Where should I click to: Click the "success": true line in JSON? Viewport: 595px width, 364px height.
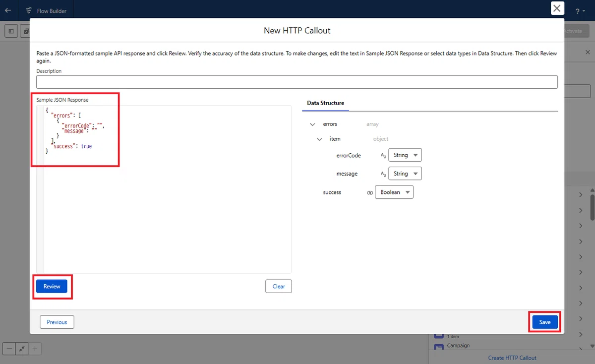72,146
